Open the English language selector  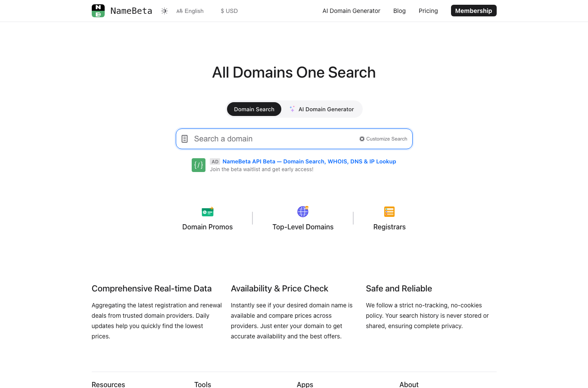[190, 11]
